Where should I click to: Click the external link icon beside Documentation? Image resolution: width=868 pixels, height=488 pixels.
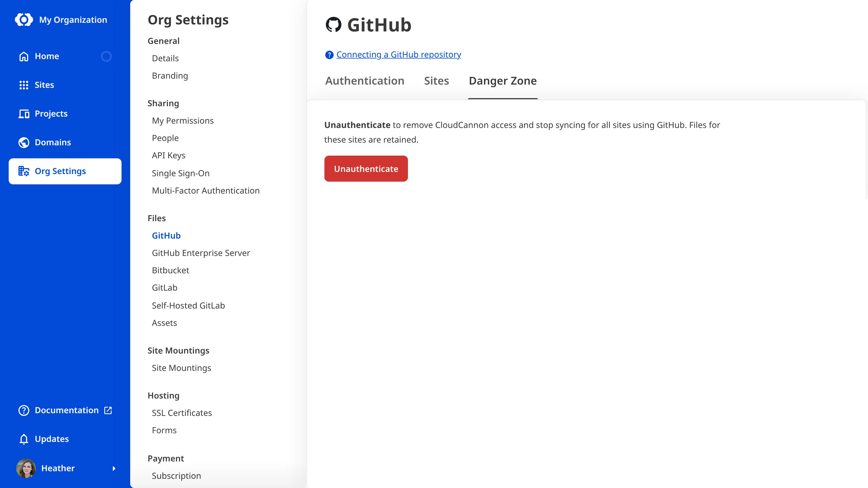tap(108, 410)
